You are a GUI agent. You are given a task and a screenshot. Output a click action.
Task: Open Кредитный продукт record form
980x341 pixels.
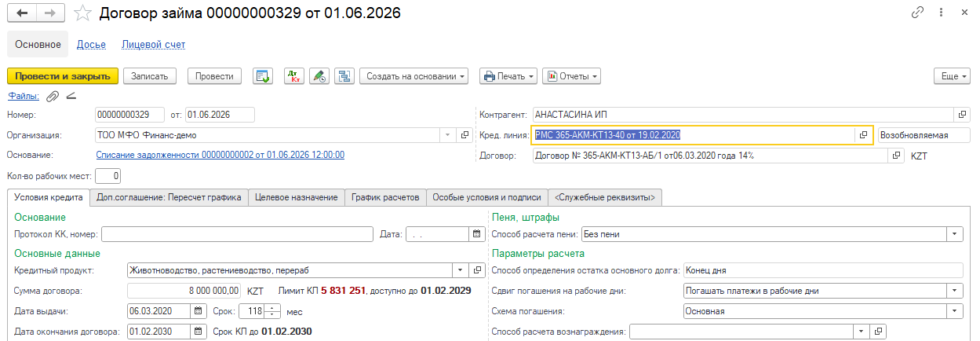pyautogui.click(x=477, y=270)
